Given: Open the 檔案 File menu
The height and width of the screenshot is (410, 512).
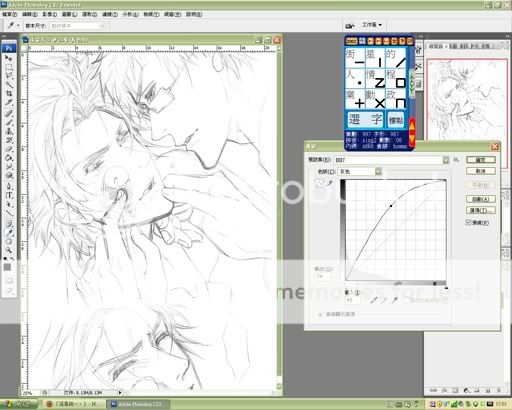Looking at the screenshot, I should point(9,14).
